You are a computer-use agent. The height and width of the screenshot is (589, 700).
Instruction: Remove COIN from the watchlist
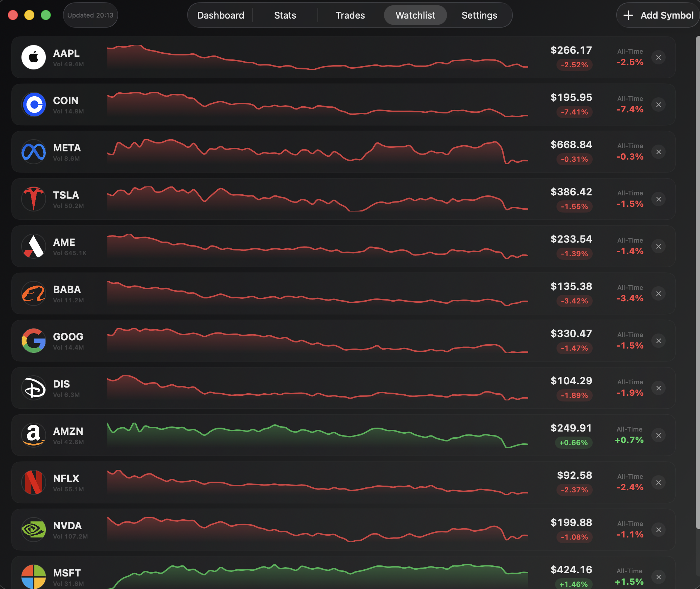(658, 104)
